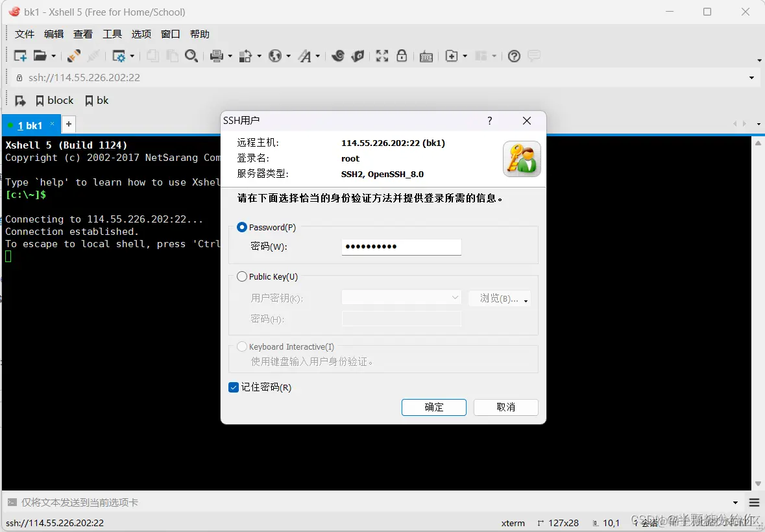The height and width of the screenshot is (532, 765).
Task: Click the new tab group icon
Action: click(x=452, y=56)
